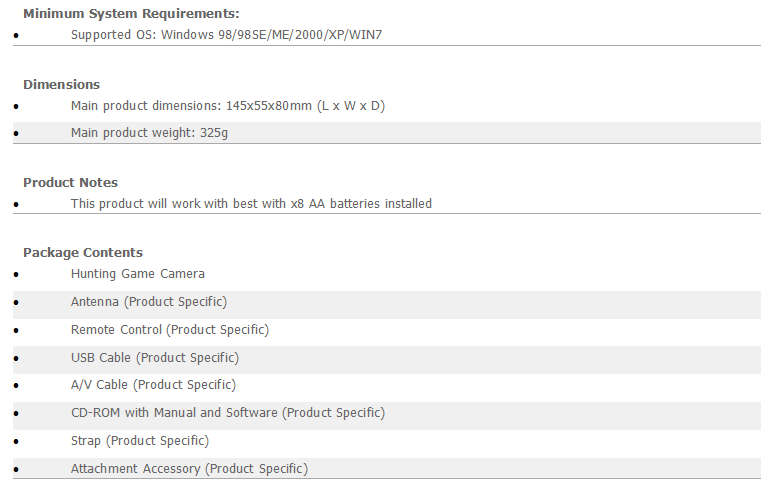Screen dimensions: 783x486
Task: Click the main product dimensions 145x55x80mm text
Action: 228,106
